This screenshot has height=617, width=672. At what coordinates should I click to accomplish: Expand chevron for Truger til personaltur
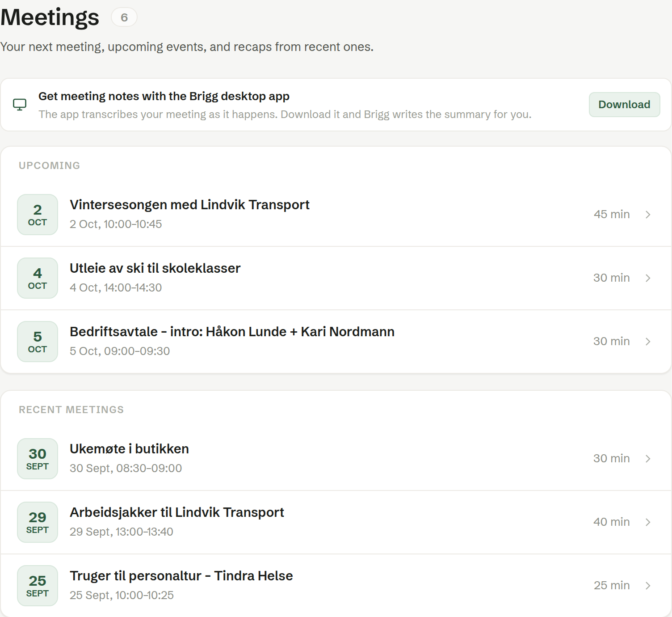(x=648, y=586)
